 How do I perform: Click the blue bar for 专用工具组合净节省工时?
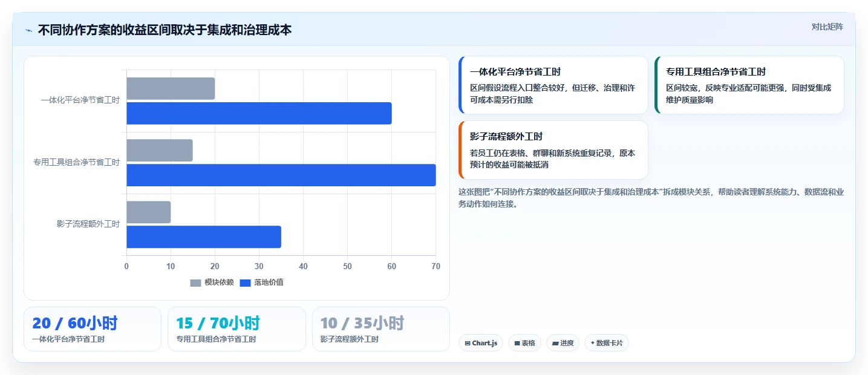click(281, 175)
